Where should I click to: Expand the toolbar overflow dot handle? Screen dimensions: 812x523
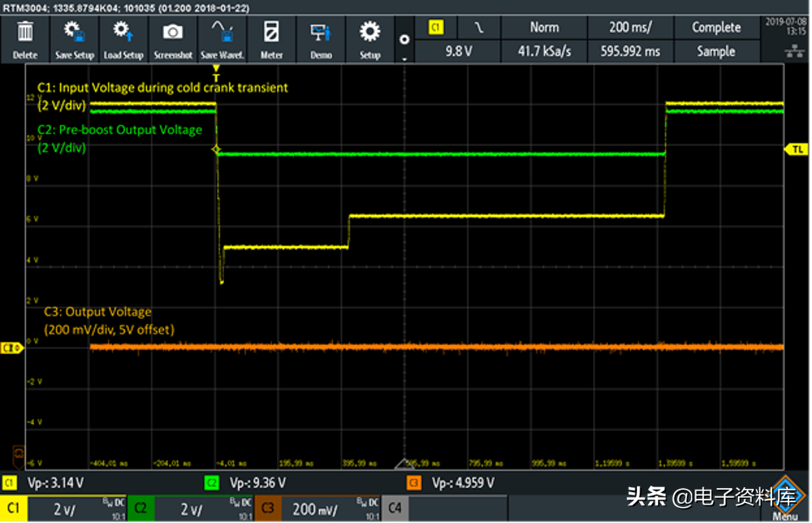[405, 39]
